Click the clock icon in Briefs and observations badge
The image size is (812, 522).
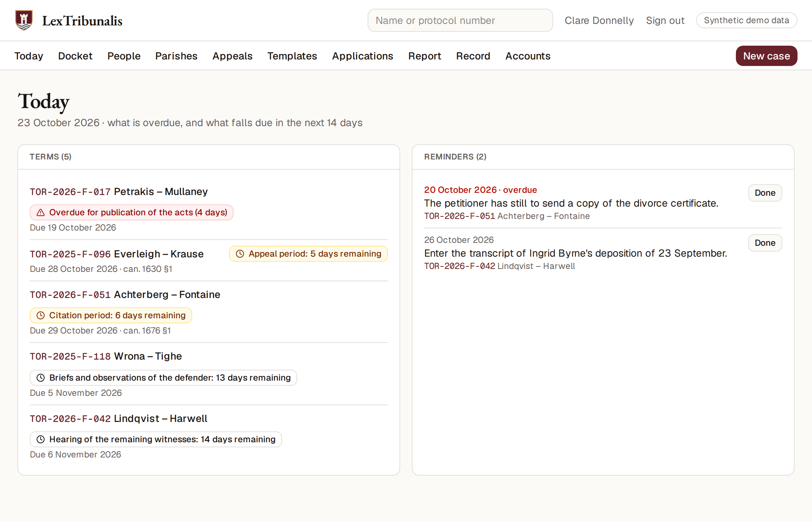tap(41, 378)
